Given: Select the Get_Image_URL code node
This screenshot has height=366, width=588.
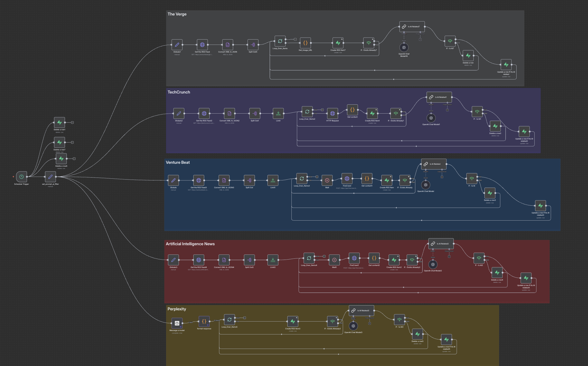Looking at the screenshot, I should (x=305, y=43).
